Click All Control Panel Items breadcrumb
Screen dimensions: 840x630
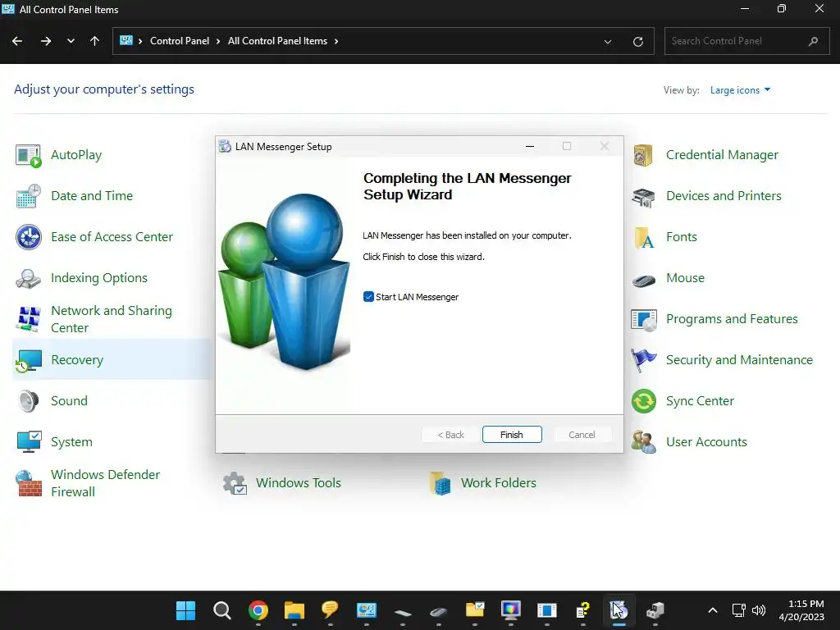pyautogui.click(x=277, y=41)
